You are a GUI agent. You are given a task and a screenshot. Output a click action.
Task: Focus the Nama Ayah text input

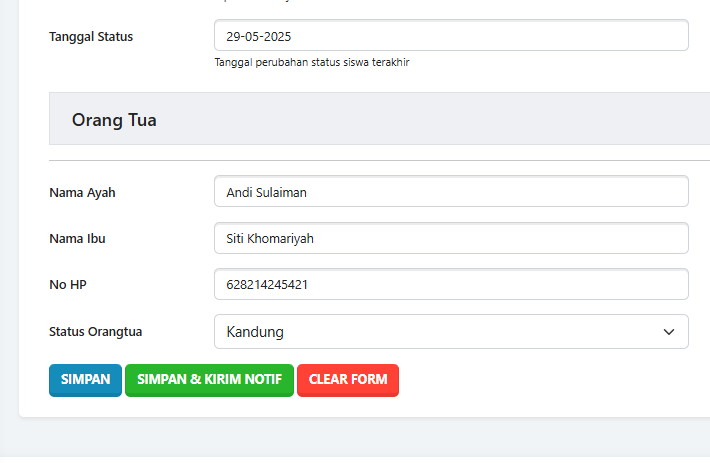click(x=450, y=191)
